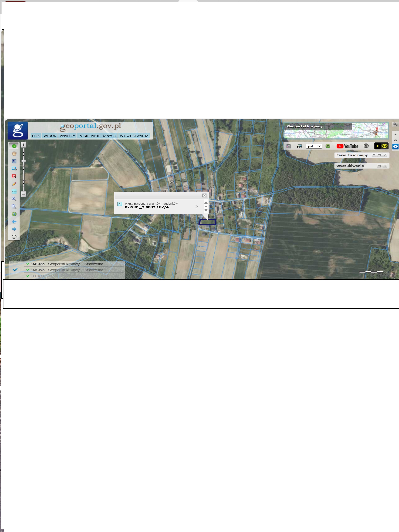Expand the Zawartość mapy panel
This screenshot has height=532, width=399.
point(379,155)
